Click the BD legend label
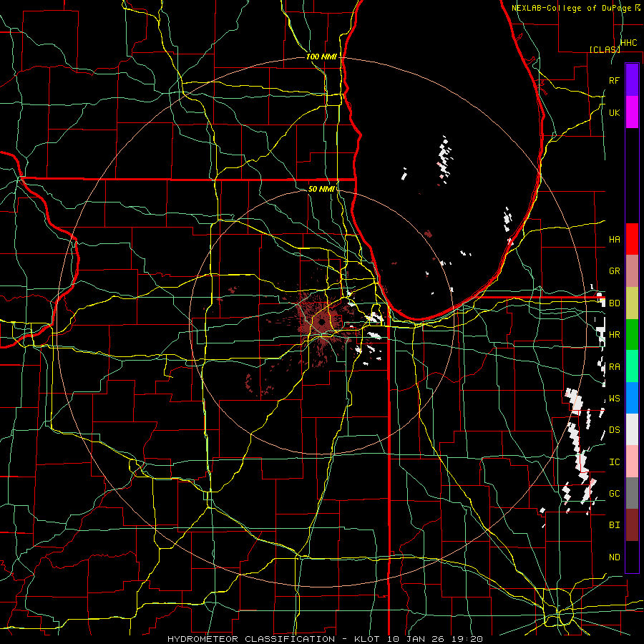The height and width of the screenshot is (644, 644). (614, 303)
